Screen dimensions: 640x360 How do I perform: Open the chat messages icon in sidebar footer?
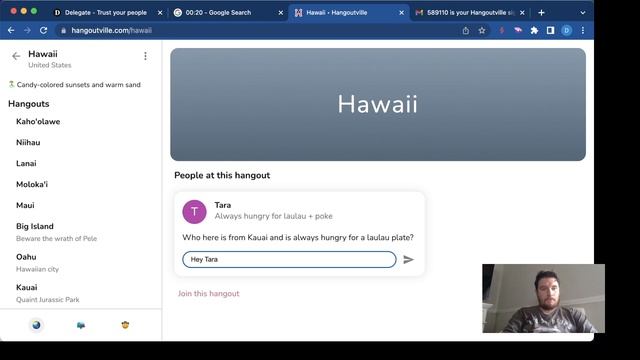[x=81, y=325]
